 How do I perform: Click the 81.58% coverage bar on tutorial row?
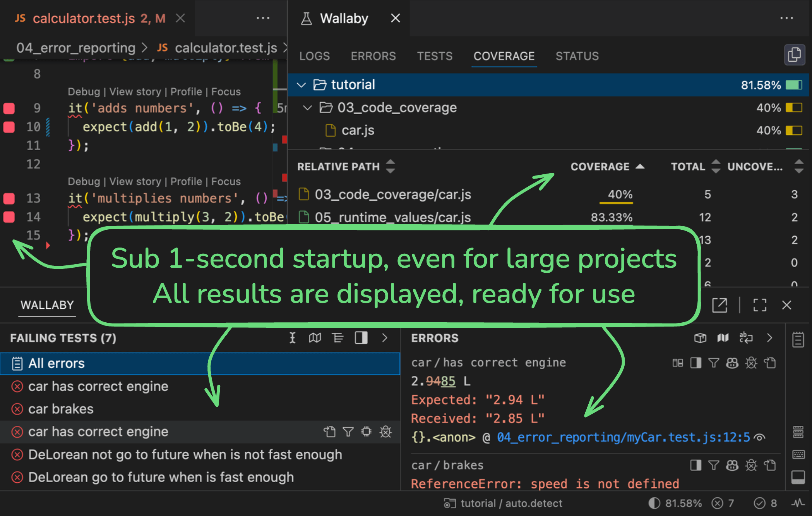(x=794, y=85)
